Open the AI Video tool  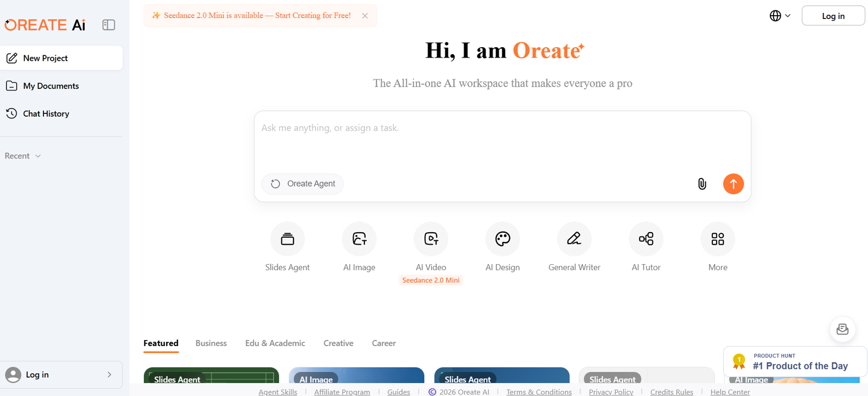pyautogui.click(x=431, y=247)
